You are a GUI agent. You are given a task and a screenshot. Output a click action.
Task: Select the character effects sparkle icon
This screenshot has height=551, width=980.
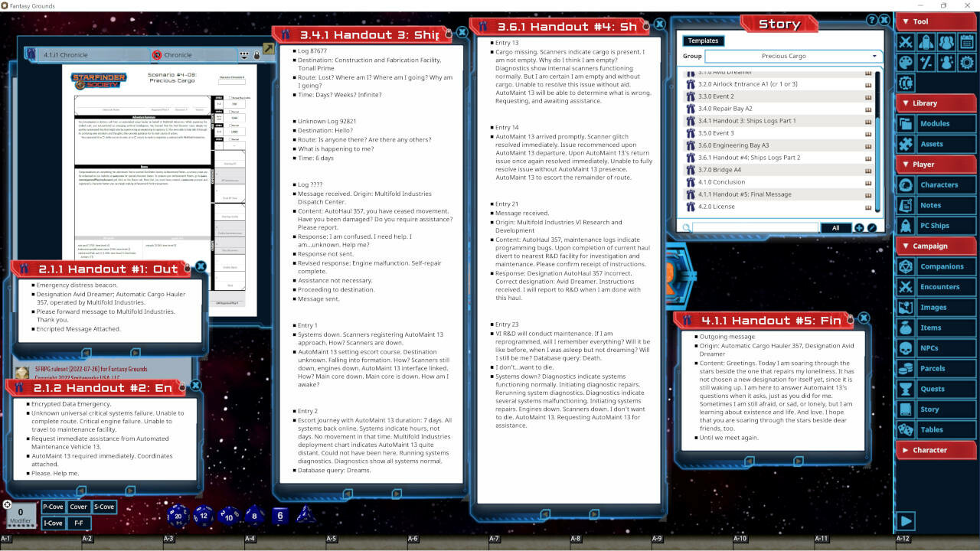click(946, 62)
